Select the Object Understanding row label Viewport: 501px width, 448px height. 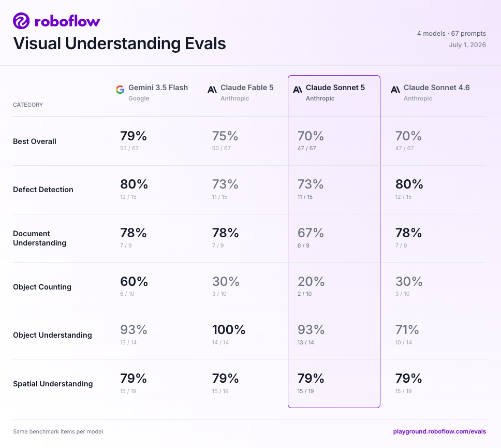(52, 335)
